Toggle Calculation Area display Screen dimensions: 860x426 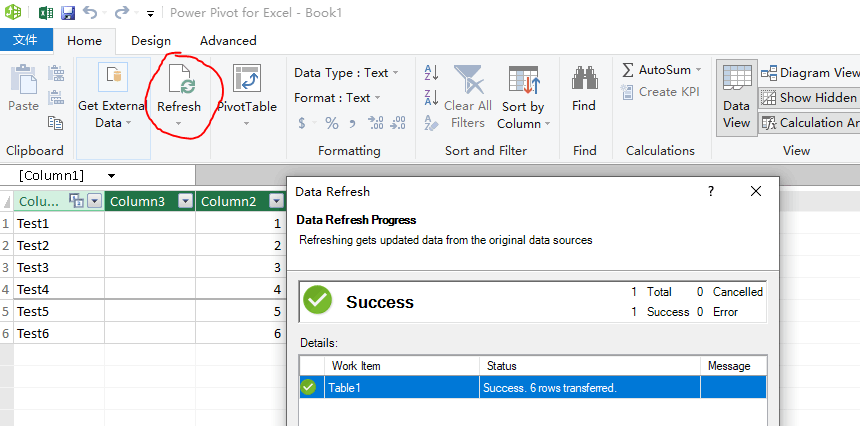810,123
